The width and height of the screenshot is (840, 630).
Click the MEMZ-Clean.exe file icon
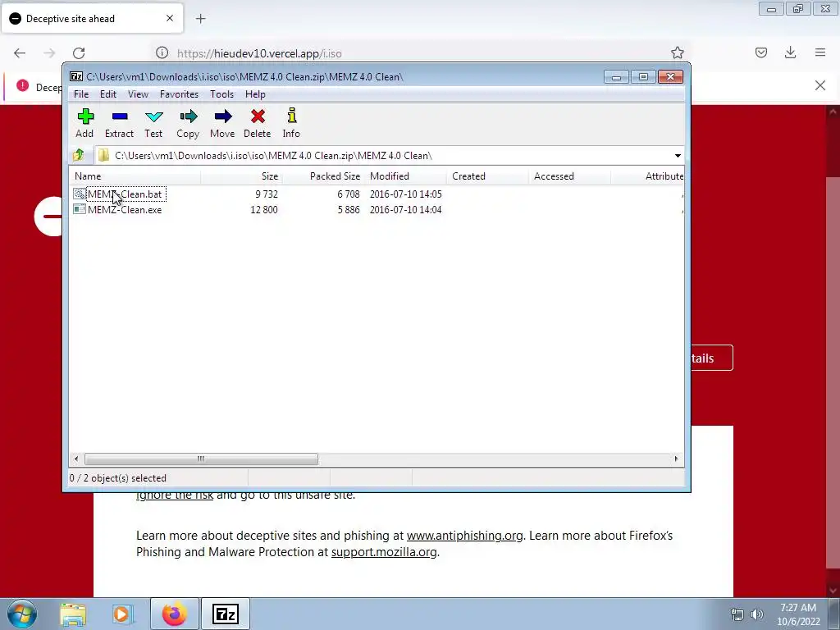click(x=80, y=209)
